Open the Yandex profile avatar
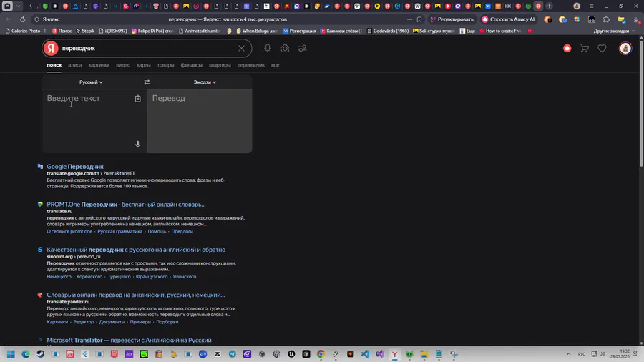Viewport: 644px width, 362px height. coord(625,49)
